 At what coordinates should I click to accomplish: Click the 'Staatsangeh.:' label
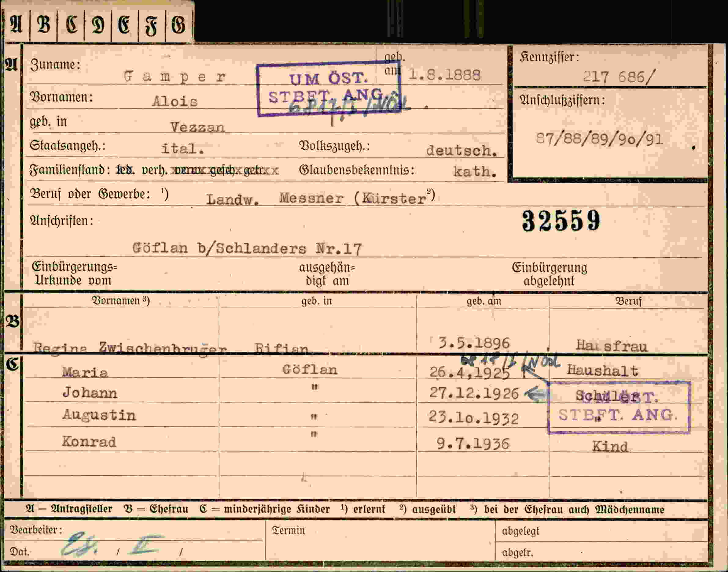pos(68,146)
